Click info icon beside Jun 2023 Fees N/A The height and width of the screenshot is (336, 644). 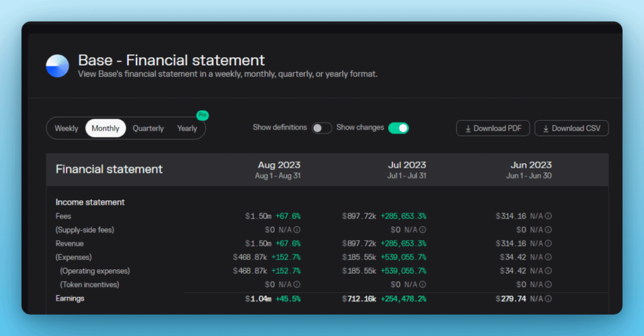(548, 216)
